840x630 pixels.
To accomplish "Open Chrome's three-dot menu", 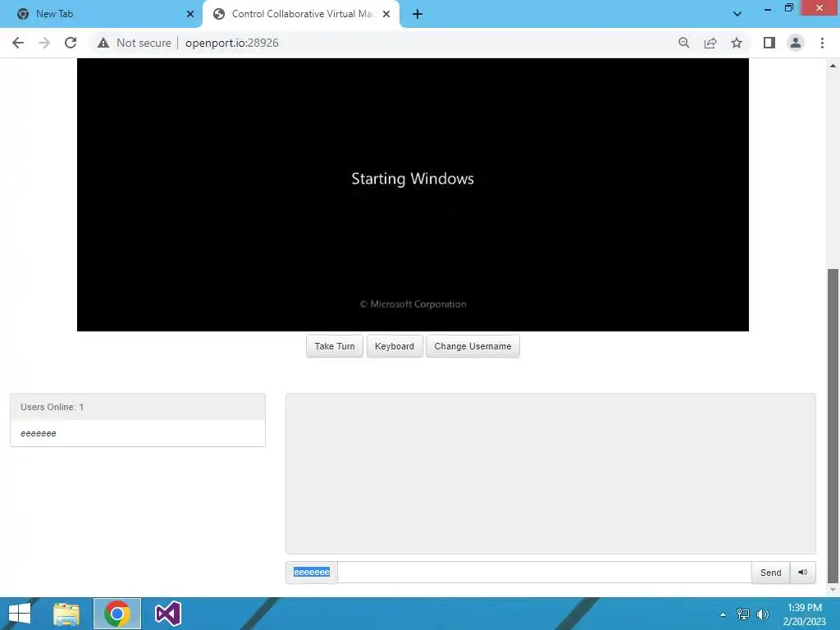I will click(822, 43).
